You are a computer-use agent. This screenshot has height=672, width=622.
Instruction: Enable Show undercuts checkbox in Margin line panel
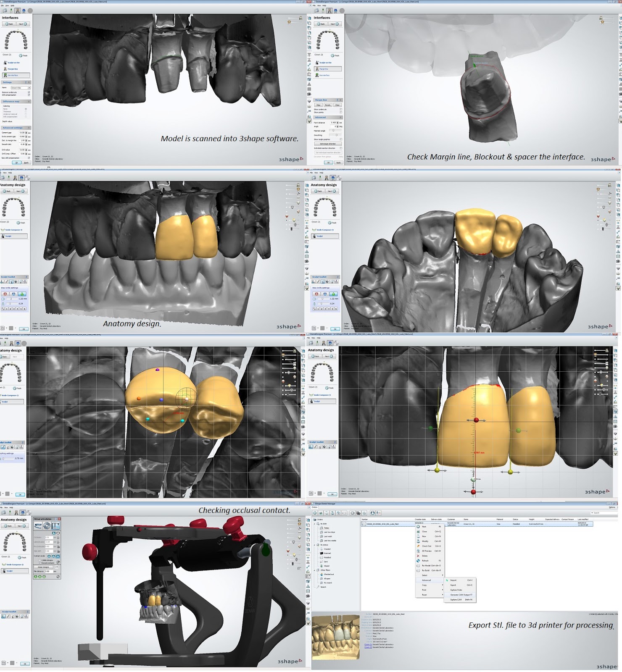click(341, 109)
